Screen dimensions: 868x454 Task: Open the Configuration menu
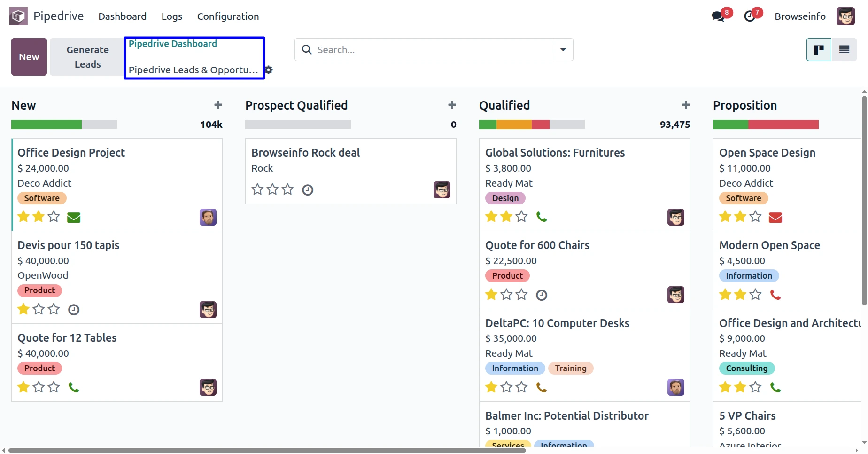click(228, 16)
